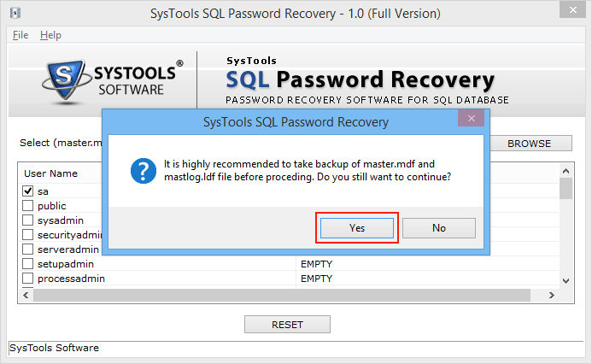Click the application icon in title bar
Viewport: 592px width, 364px height.
point(15,13)
